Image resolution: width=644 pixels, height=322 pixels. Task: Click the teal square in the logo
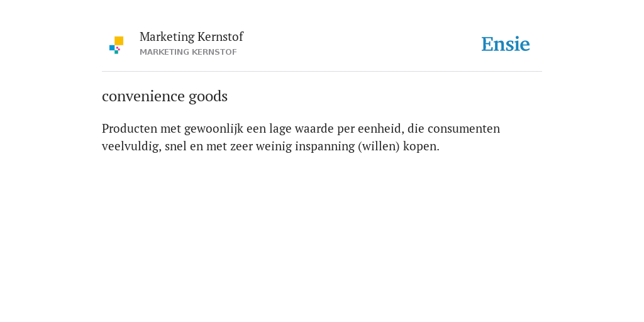(x=116, y=52)
